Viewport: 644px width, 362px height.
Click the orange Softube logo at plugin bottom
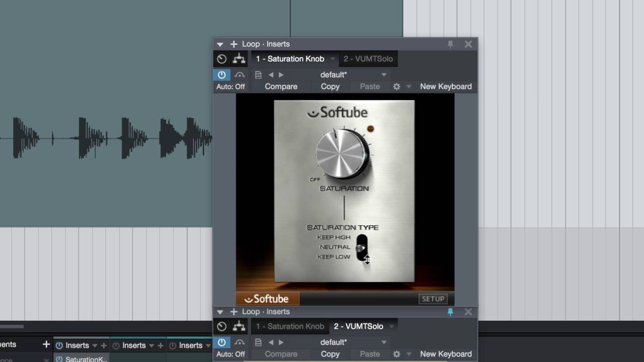(268, 299)
